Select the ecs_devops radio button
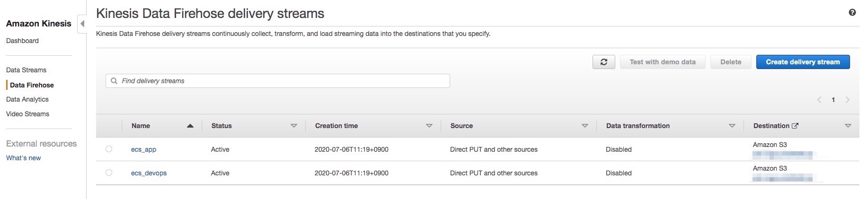This screenshot has height=199, width=868. (109, 173)
